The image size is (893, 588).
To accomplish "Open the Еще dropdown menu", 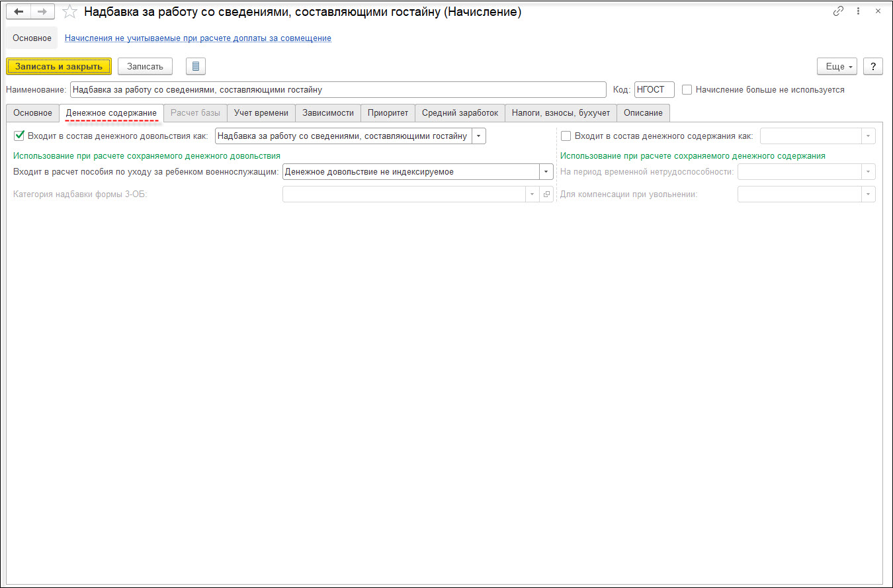I will tap(837, 66).
